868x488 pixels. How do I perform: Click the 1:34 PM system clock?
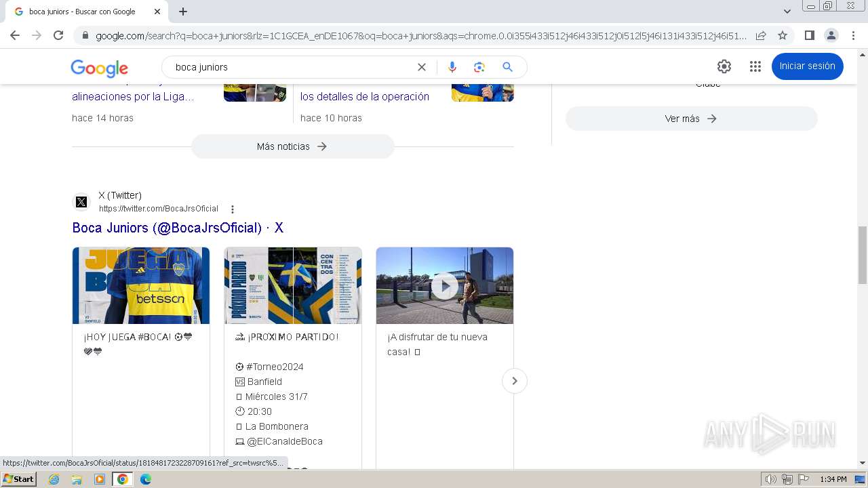833,479
